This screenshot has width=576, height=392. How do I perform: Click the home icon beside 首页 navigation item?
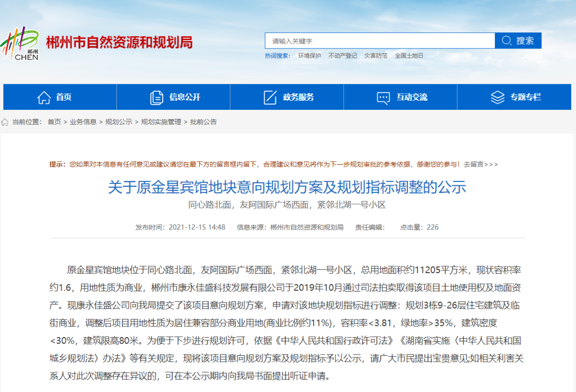click(x=45, y=97)
